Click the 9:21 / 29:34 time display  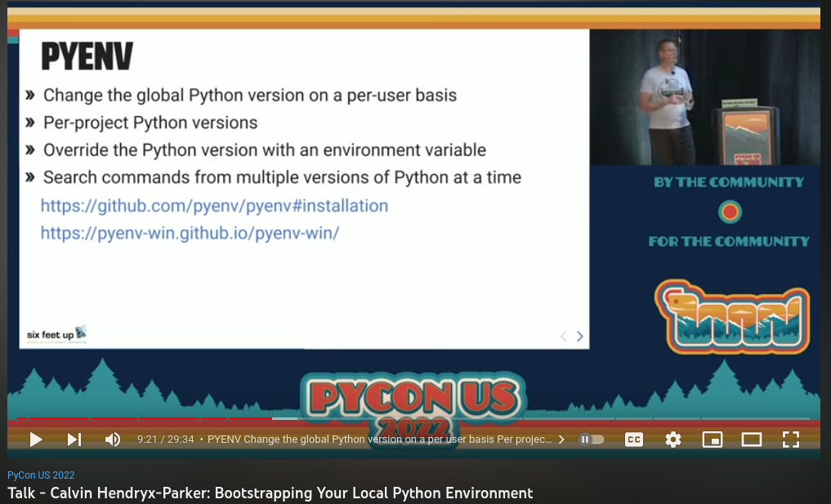pyautogui.click(x=166, y=439)
